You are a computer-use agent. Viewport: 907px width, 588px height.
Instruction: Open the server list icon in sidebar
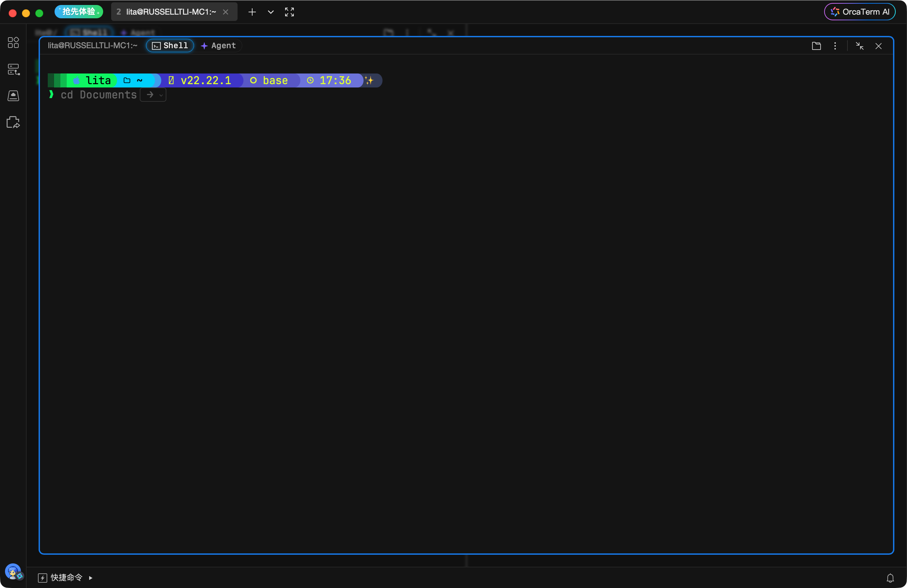(13, 69)
